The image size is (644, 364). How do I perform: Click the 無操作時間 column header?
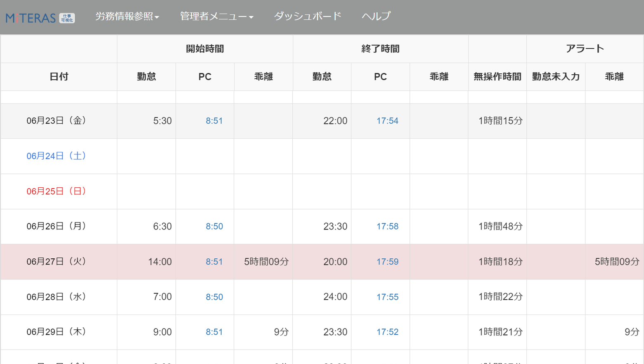tap(497, 77)
